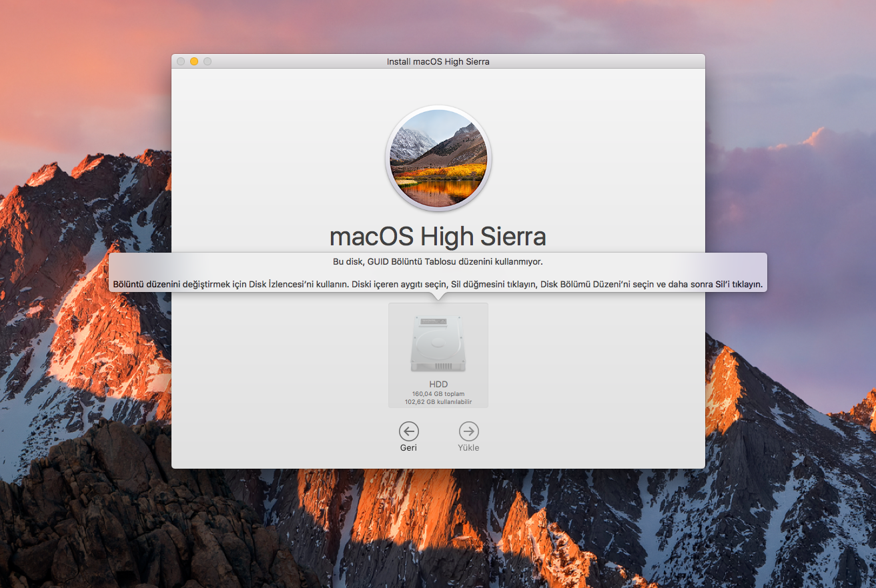The height and width of the screenshot is (588, 876).
Task: Click the "Yükle" text label
Action: [x=468, y=448]
